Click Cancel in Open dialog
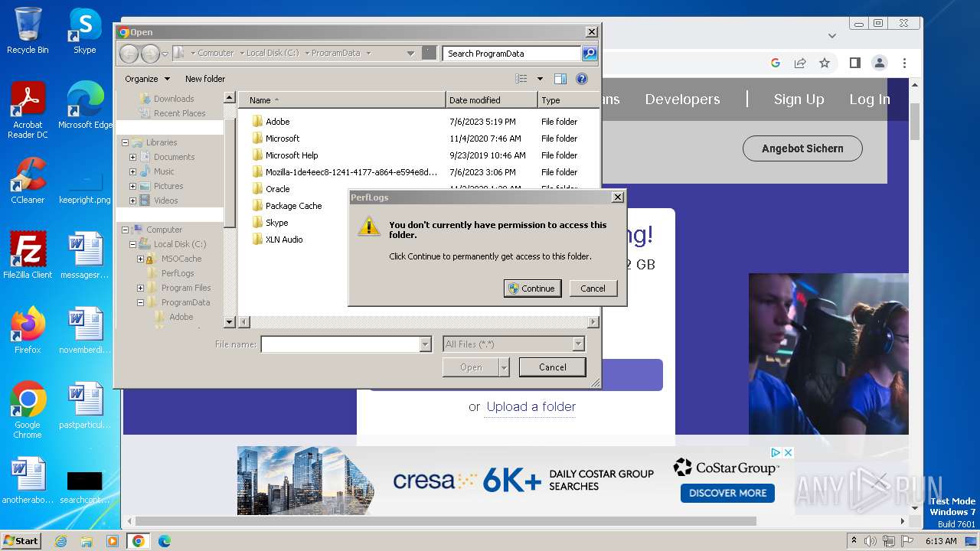The height and width of the screenshot is (551, 980). point(552,367)
